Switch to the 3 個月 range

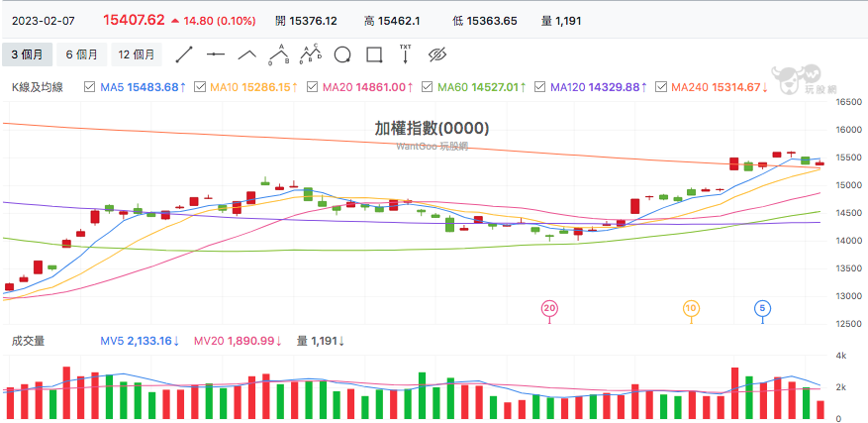(27, 54)
